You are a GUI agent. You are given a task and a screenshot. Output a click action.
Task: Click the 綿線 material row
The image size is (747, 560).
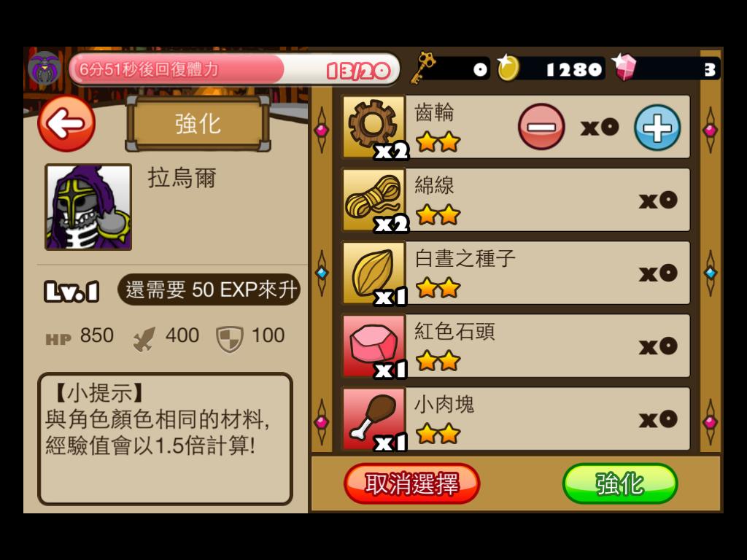click(516, 200)
